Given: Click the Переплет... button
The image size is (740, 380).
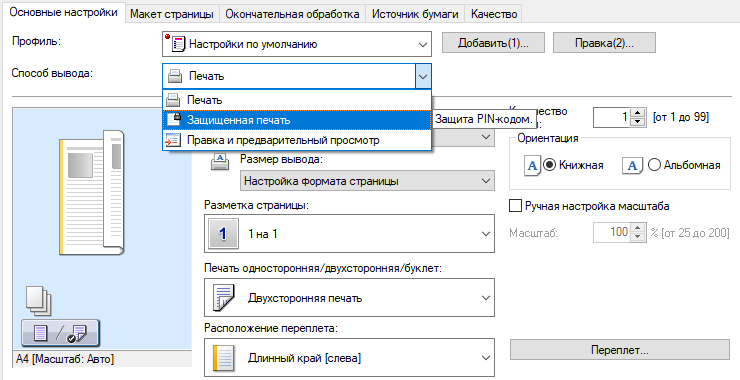Looking at the screenshot, I should [x=620, y=350].
